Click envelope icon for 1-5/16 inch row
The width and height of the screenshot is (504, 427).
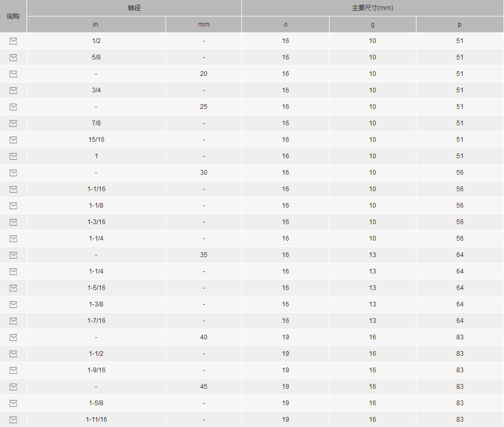tap(13, 288)
